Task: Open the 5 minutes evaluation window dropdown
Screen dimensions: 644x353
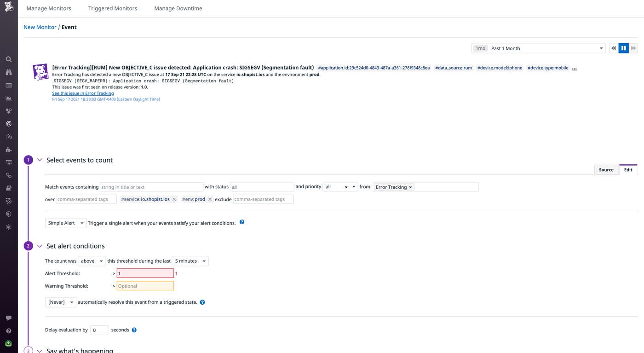Action: click(x=190, y=261)
